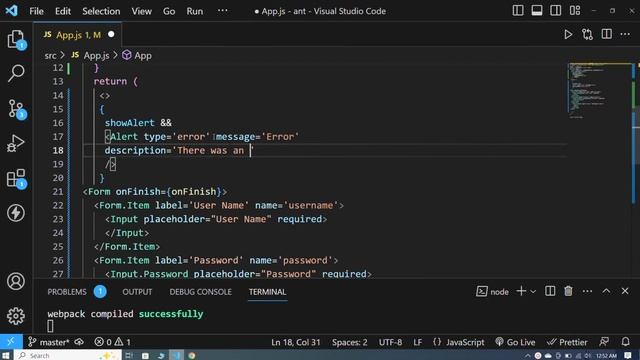Open the Manage gear icon

[16, 316]
